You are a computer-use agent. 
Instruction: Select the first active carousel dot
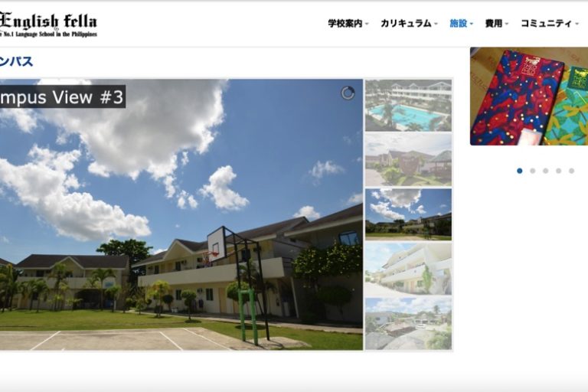click(520, 171)
